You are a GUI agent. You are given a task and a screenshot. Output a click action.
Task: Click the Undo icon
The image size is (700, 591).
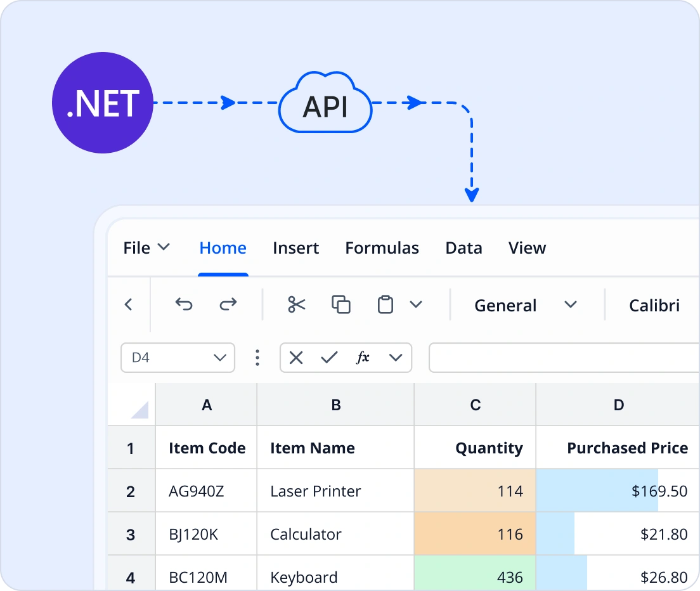click(184, 304)
